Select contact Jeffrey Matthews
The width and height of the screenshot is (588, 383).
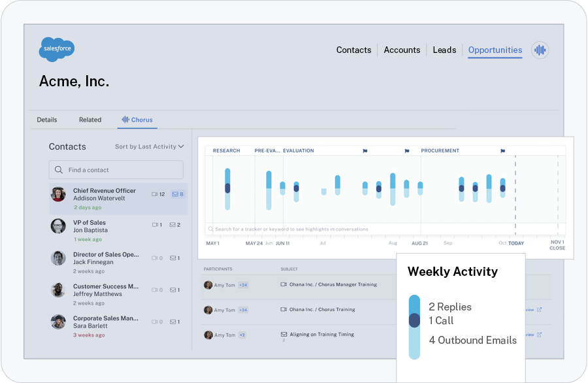[x=118, y=294]
